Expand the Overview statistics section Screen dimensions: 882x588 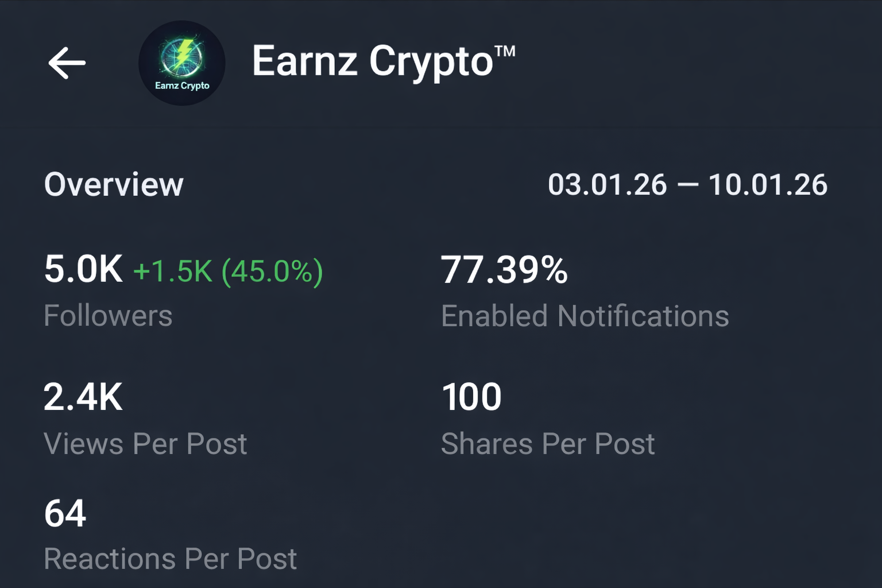pyautogui.click(x=113, y=184)
